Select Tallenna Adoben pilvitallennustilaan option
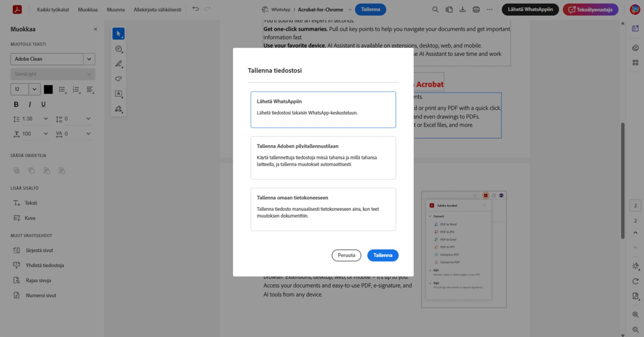 (323, 158)
